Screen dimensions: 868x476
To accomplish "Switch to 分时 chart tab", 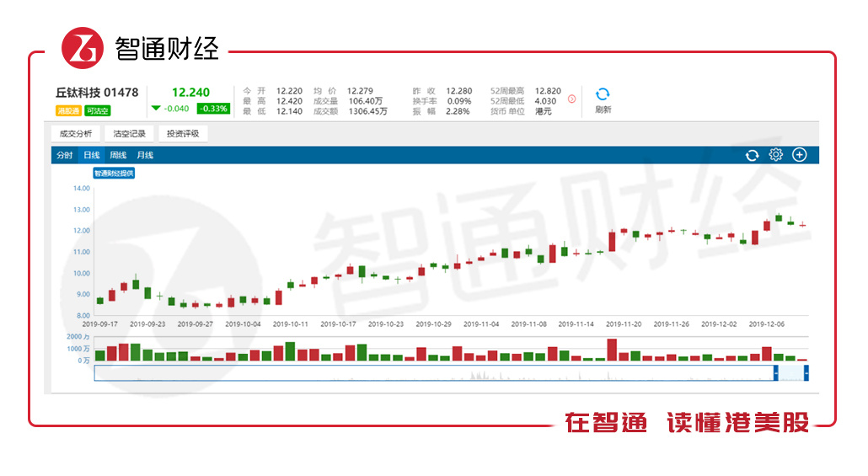I will [64, 155].
